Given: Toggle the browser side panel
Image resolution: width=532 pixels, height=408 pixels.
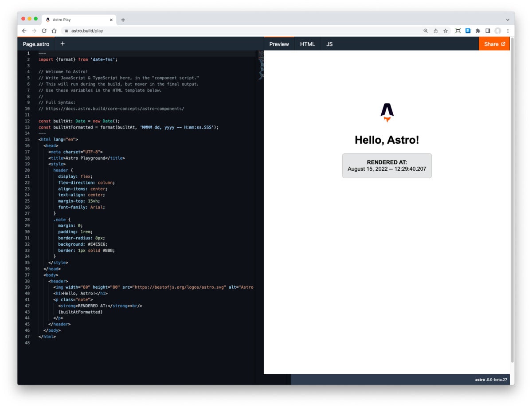Looking at the screenshot, I should pyautogui.click(x=488, y=31).
